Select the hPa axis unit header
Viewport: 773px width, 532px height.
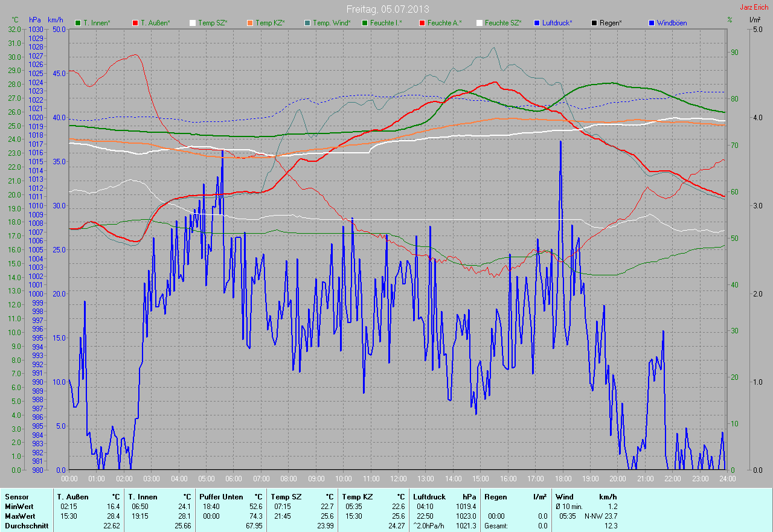click(35, 20)
